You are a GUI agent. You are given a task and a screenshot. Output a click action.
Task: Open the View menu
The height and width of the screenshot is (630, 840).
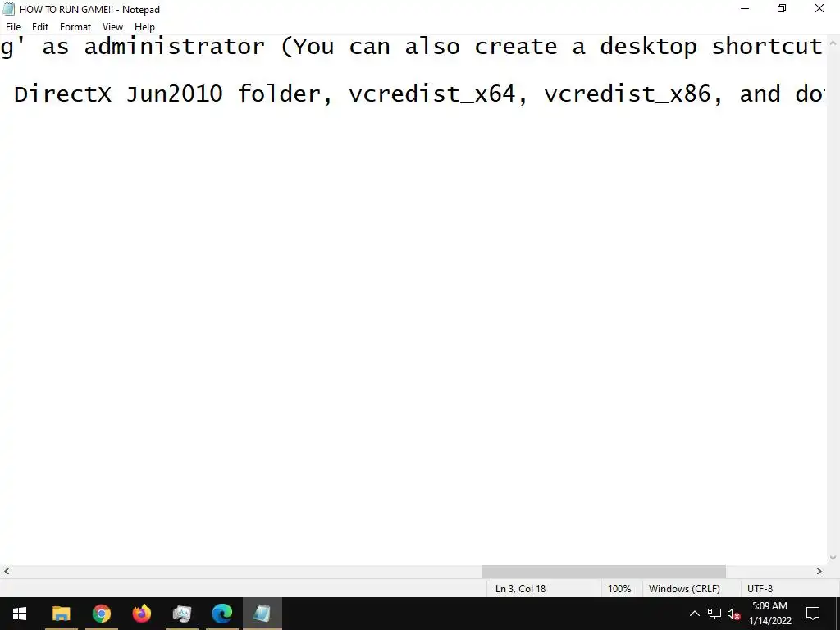pyautogui.click(x=112, y=27)
